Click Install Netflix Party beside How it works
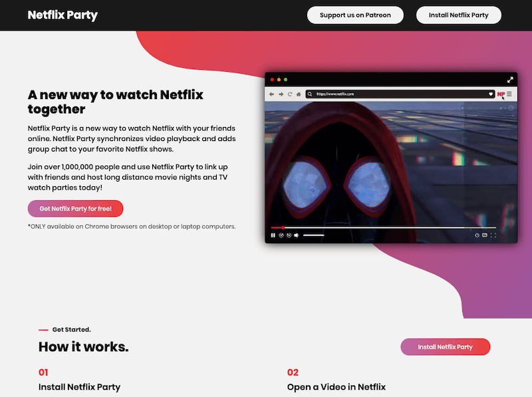Viewport: 532px width, 397px height. click(445, 346)
